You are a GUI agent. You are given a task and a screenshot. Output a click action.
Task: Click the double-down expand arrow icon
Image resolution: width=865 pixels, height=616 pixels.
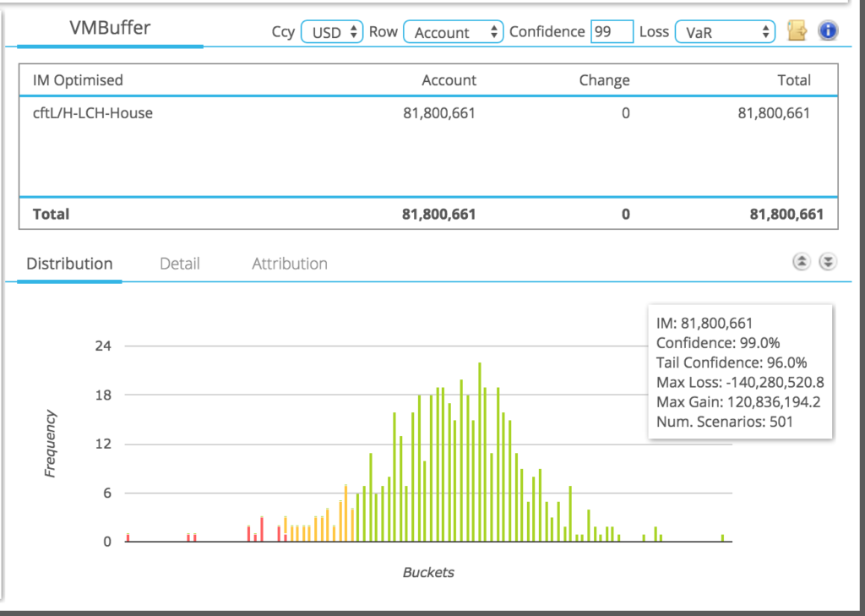(x=828, y=262)
